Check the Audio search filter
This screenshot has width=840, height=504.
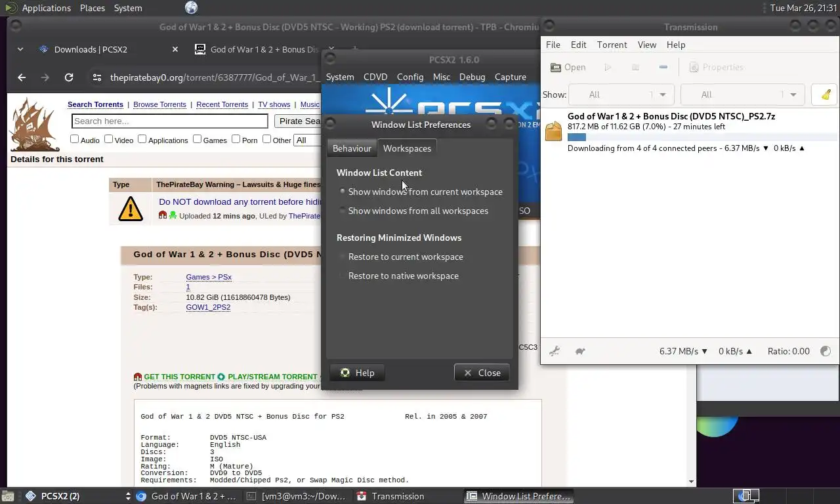click(x=74, y=139)
